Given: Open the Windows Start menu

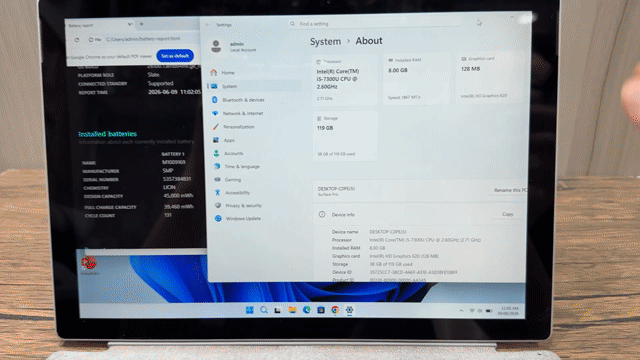Looking at the screenshot, I should [x=249, y=310].
